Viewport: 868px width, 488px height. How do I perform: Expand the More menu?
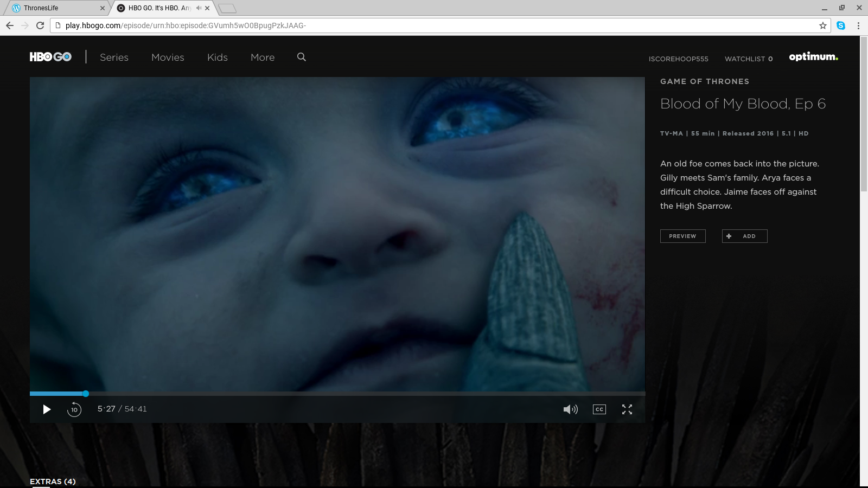(263, 57)
